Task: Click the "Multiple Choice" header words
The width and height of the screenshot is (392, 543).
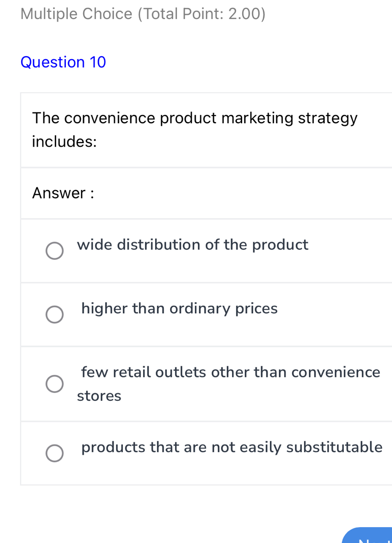Action: [x=76, y=14]
